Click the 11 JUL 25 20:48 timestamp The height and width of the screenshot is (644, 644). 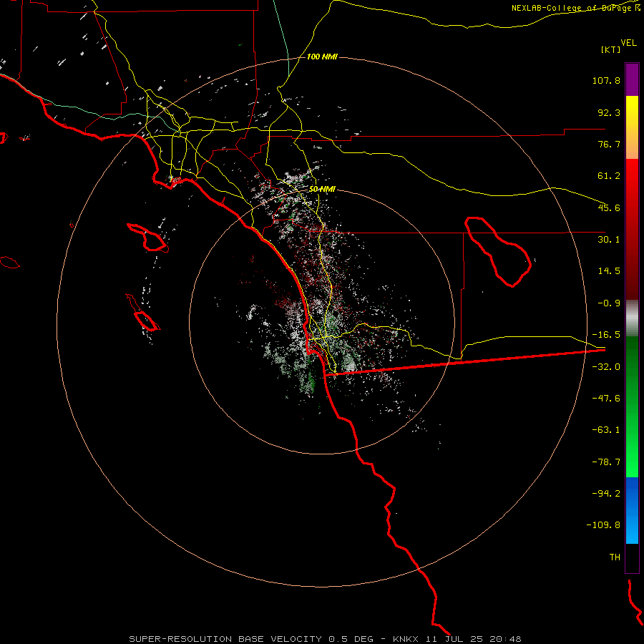point(473,639)
